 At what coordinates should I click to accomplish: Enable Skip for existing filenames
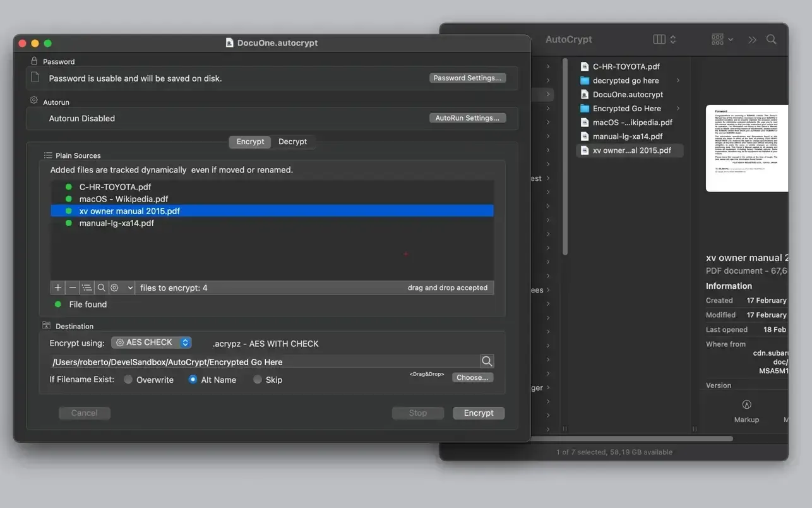tap(258, 380)
